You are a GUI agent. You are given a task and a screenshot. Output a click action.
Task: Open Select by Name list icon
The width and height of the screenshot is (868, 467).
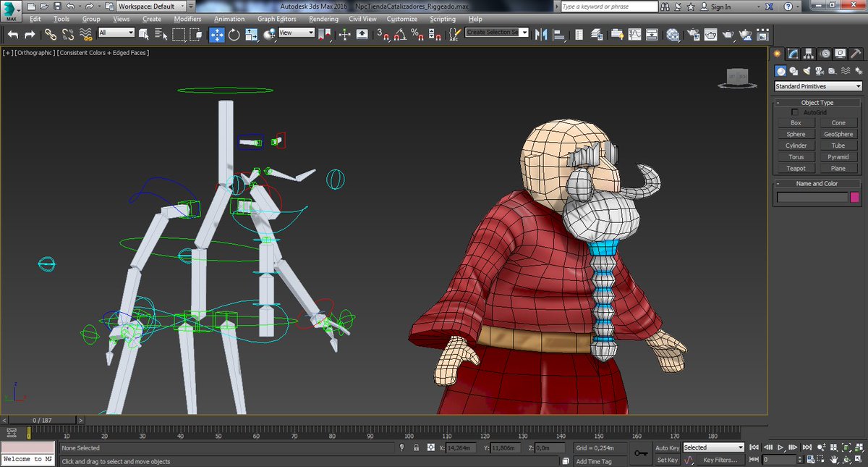tap(161, 34)
